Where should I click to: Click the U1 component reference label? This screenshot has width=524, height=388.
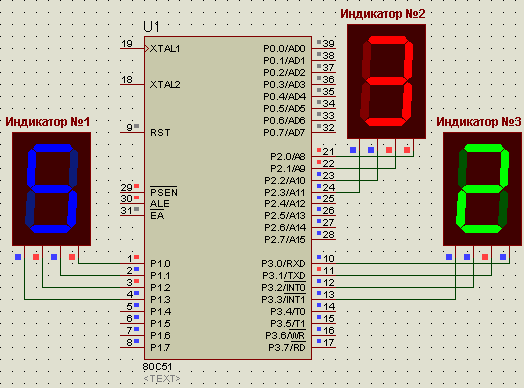point(151,27)
